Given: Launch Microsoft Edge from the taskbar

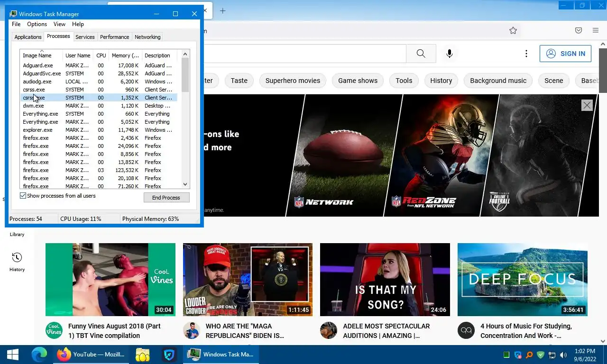Looking at the screenshot, I should (39, 355).
